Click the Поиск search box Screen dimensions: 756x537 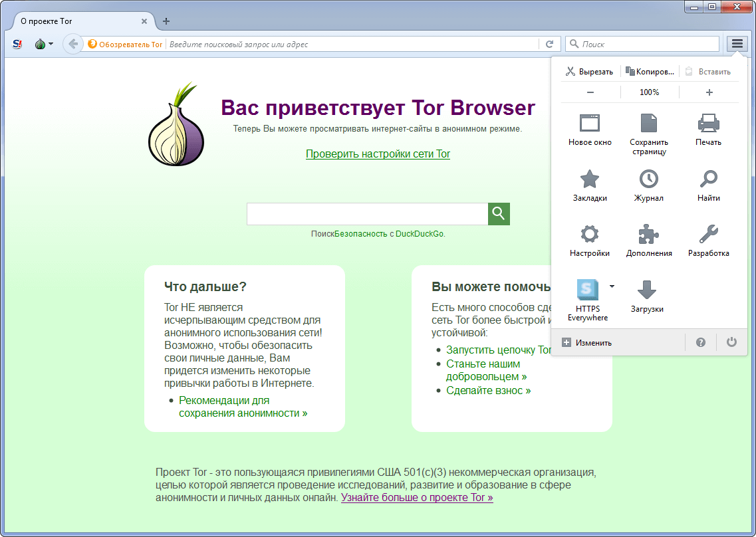pos(642,44)
